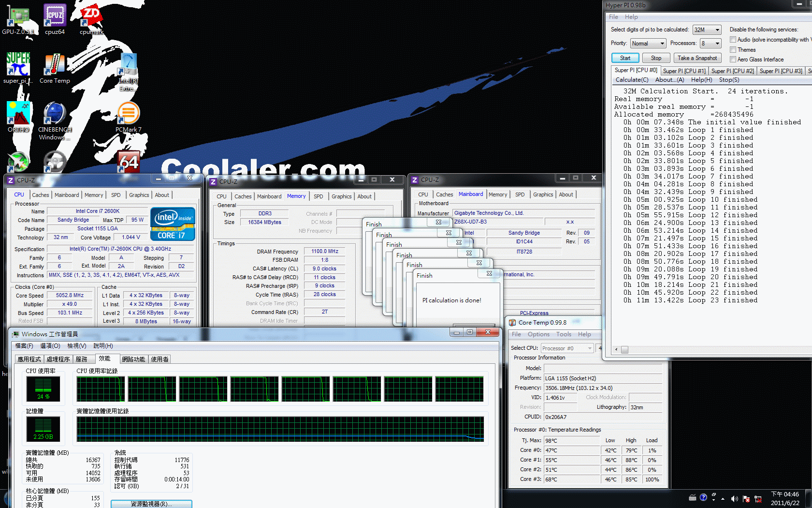Open the PCMark 7 desktop icon
This screenshot has width=812, height=508.
point(128,117)
